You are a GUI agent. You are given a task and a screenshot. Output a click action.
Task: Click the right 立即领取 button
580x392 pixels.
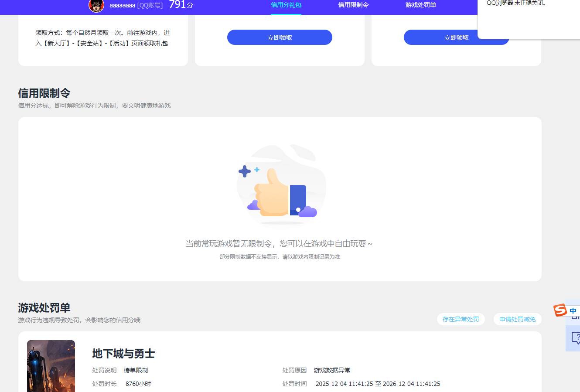pyautogui.click(x=456, y=37)
